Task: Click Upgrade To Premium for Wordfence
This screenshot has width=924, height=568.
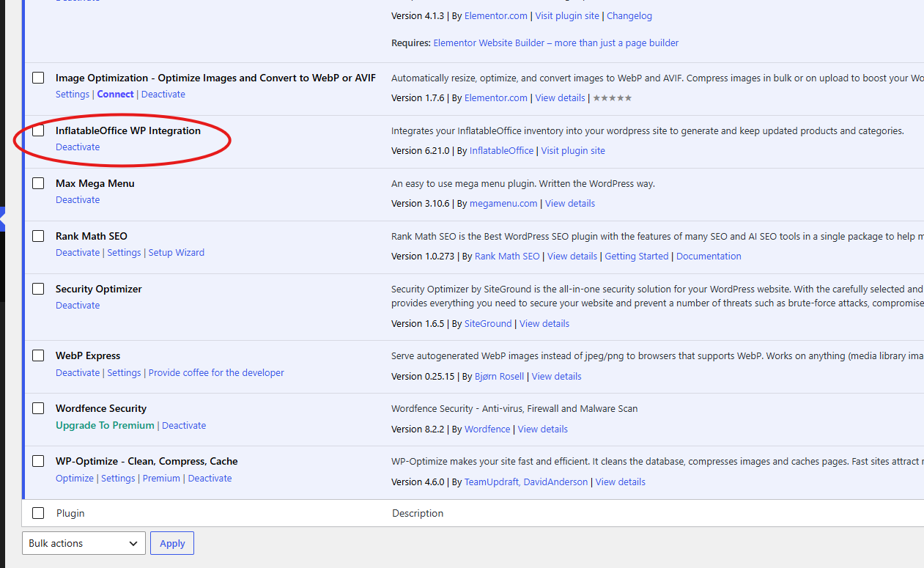Action: (x=105, y=425)
